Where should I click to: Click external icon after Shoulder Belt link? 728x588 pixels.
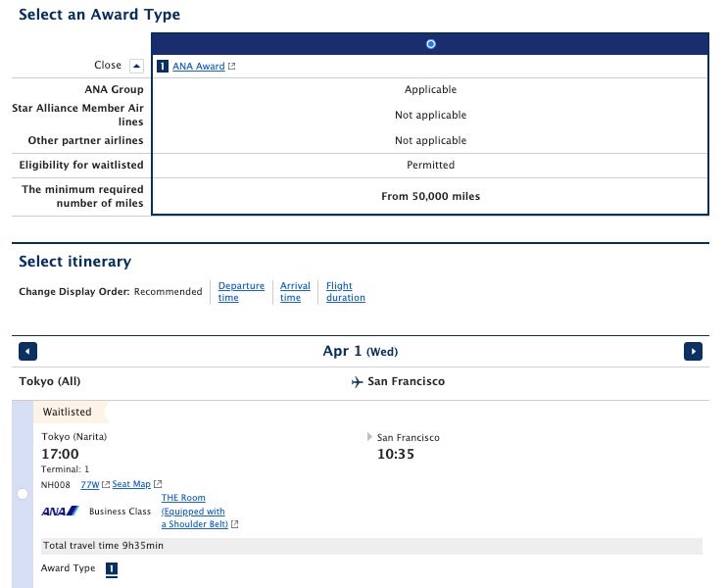pyautogui.click(x=234, y=524)
